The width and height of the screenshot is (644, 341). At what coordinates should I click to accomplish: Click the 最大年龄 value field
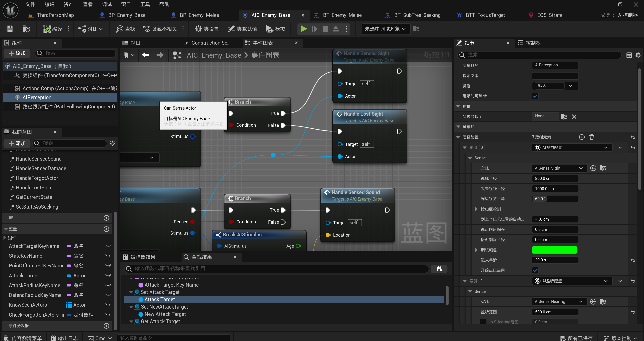pos(555,260)
